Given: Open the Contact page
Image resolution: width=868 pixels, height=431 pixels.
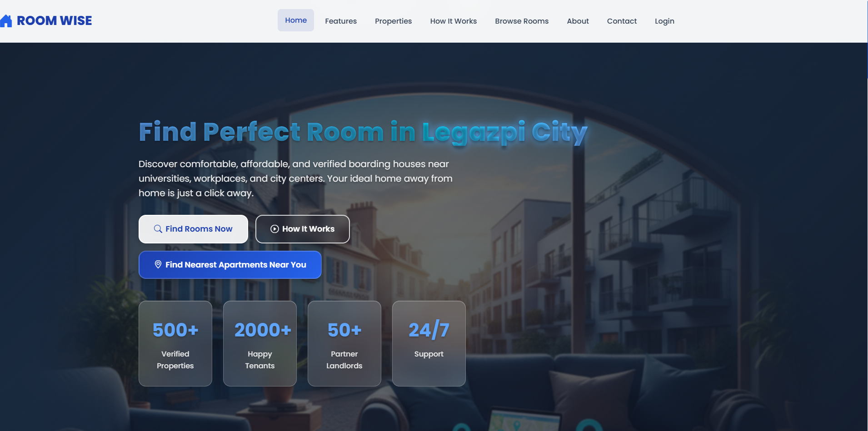Looking at the screenshot, I should point(622,21).
